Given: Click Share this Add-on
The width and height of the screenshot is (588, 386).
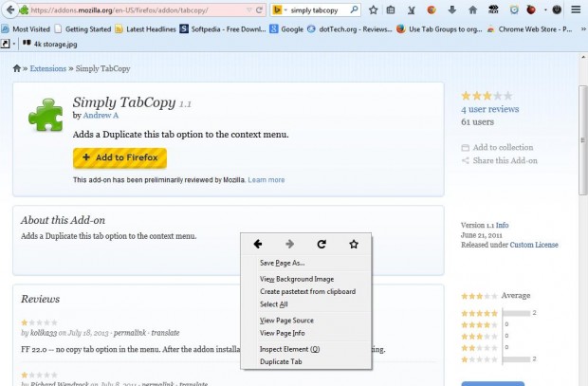Looking at the screenshot, I should point(500,160).
